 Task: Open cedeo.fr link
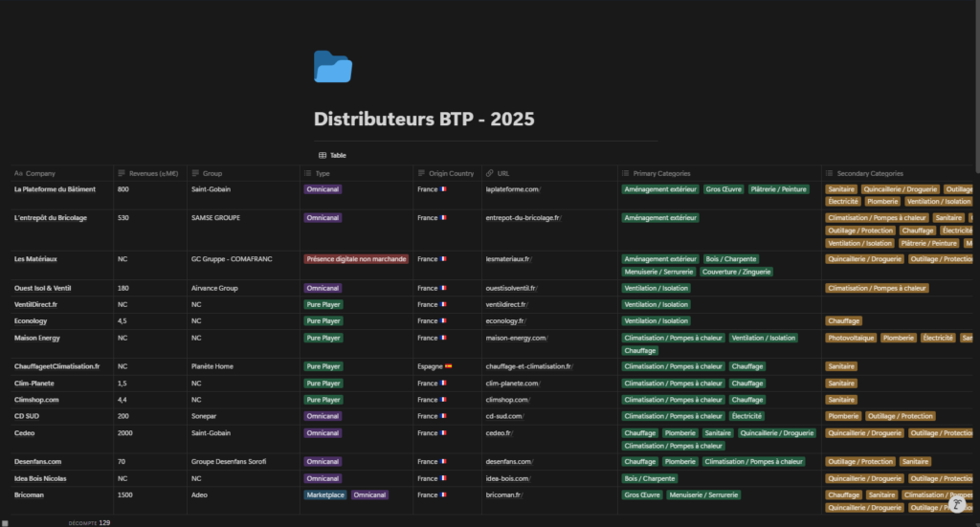[x=499, y=433]
